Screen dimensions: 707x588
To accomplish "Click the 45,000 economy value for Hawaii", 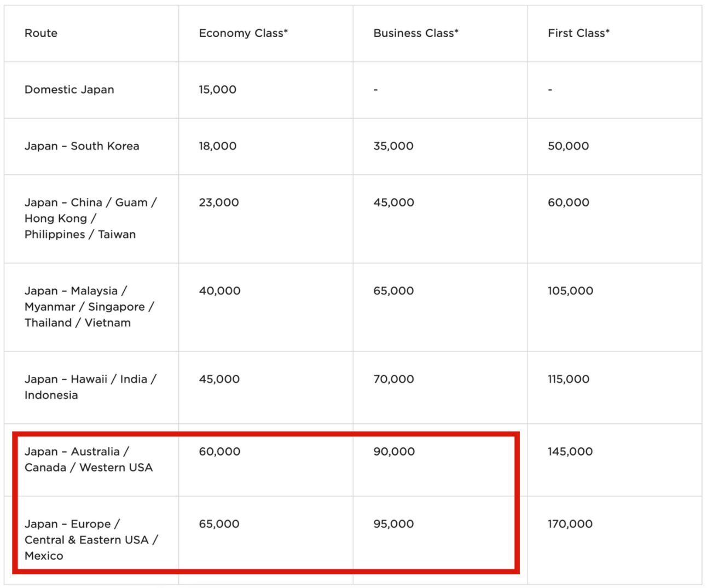I will point(219,379).
